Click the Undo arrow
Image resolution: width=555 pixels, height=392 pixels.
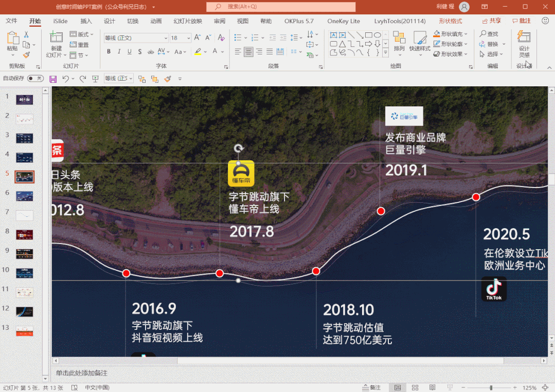click(65, 79)
